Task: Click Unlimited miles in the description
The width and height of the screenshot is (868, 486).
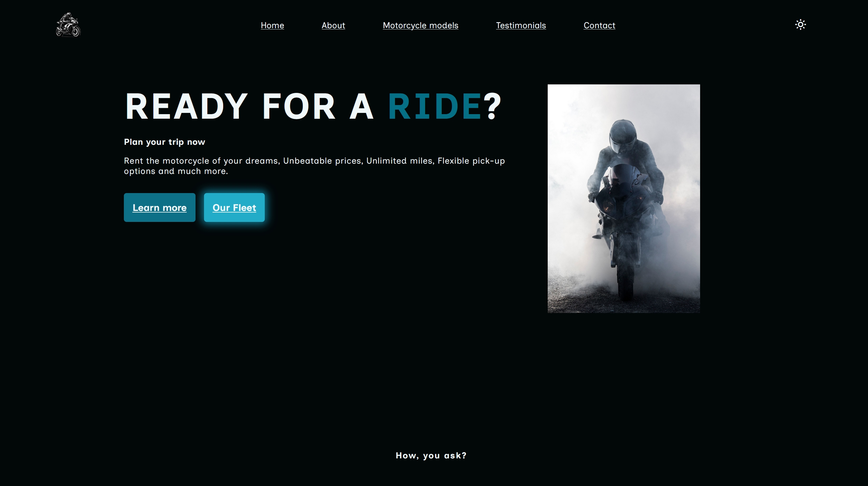Action: click(x=399, y=161)
